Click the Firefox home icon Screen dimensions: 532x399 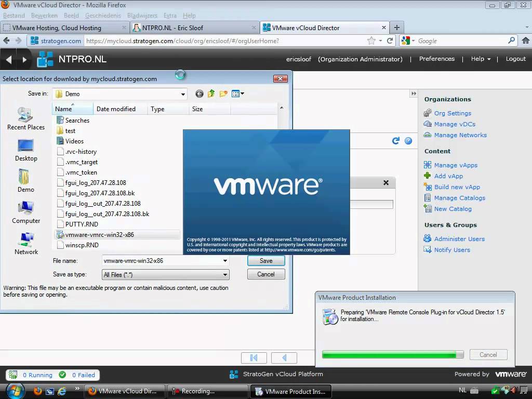(525, 41)
